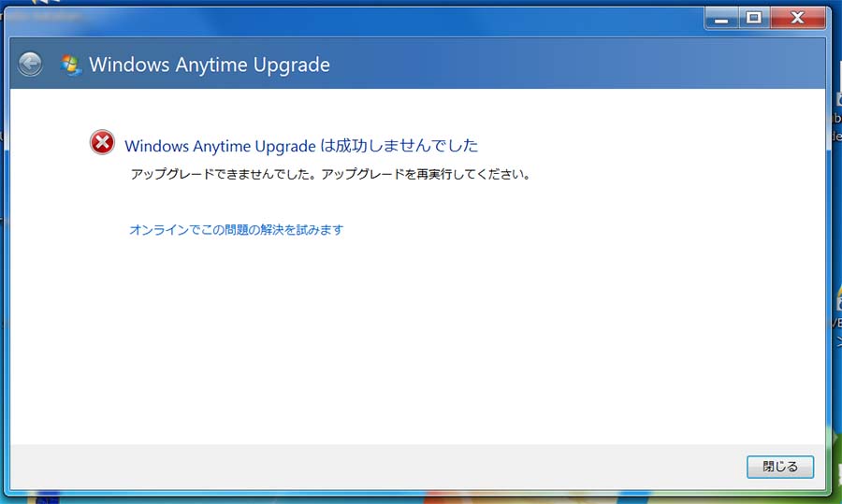This screenshot has height=504, width=842.
Task: Click the Windows flag logo in header
Action: point(70,65)
